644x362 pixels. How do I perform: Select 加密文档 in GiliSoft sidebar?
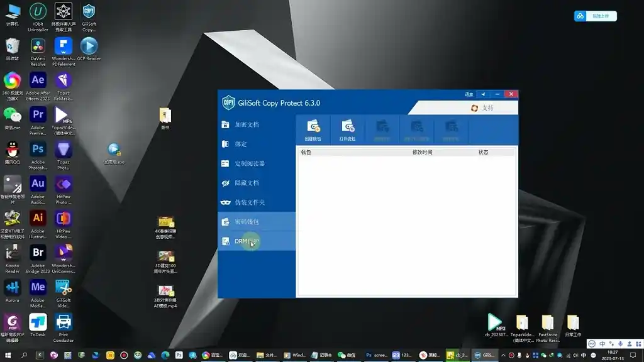click(257, 125)
